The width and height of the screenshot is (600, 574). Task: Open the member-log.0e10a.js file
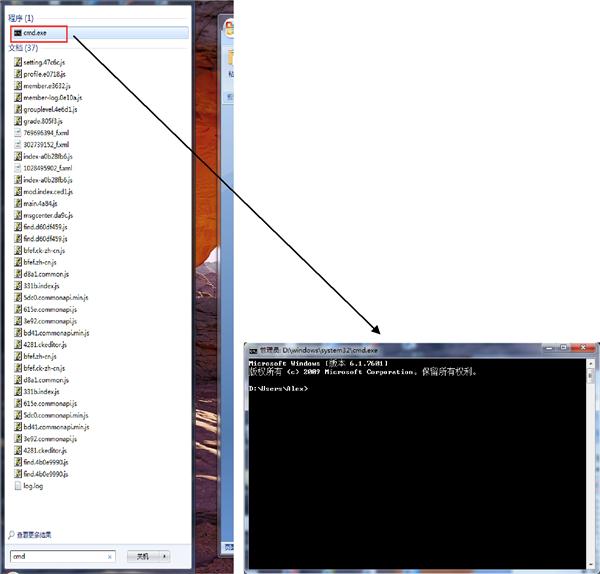pos(48,98)
